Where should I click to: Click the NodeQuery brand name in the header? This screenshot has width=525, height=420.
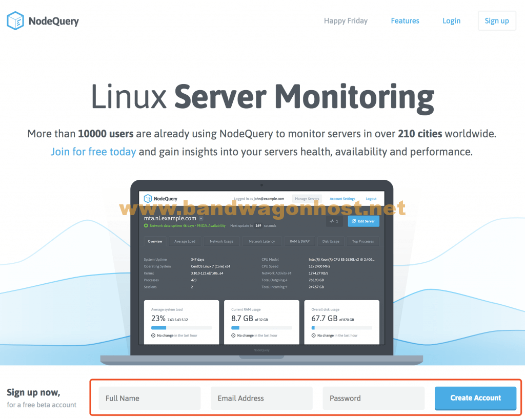[53, 21]
